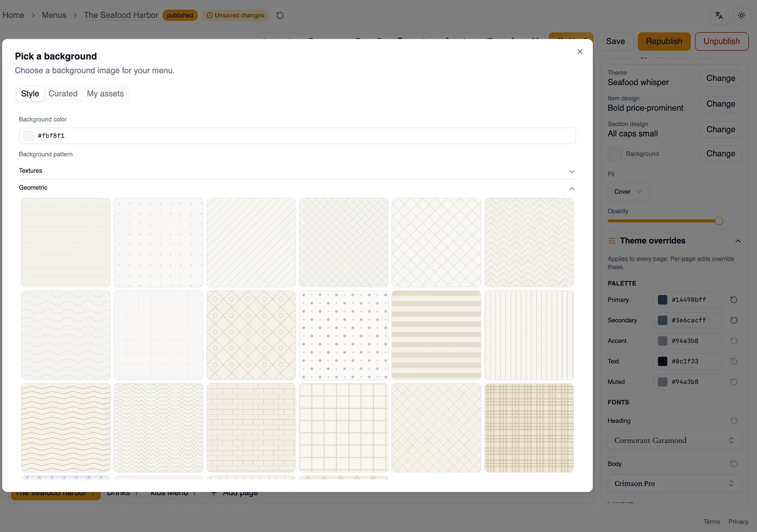Collapse the Theme overrides section
The image size is (757, 532).
point(738,241)
